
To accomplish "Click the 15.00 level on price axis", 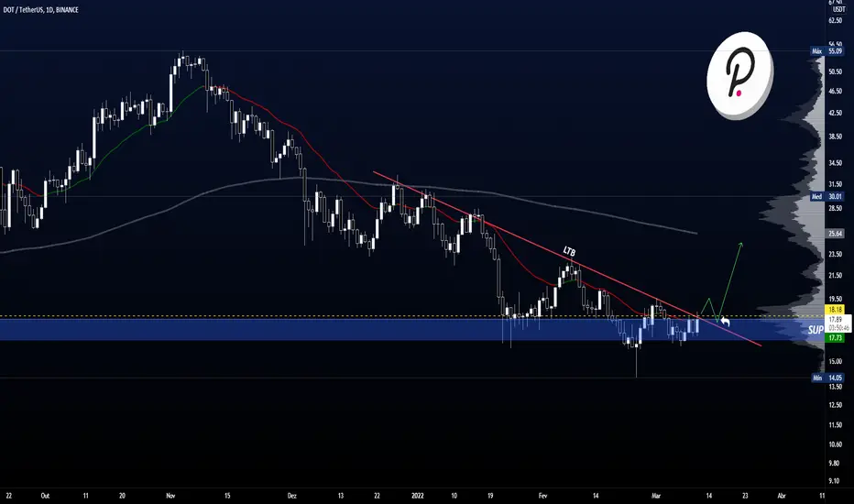I will click(835, 361).
